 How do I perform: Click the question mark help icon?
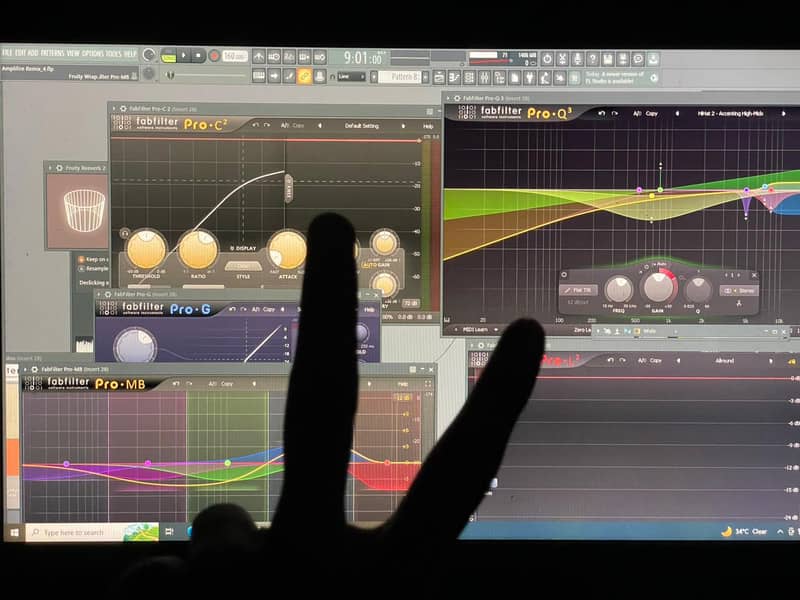tap(592, 59)
